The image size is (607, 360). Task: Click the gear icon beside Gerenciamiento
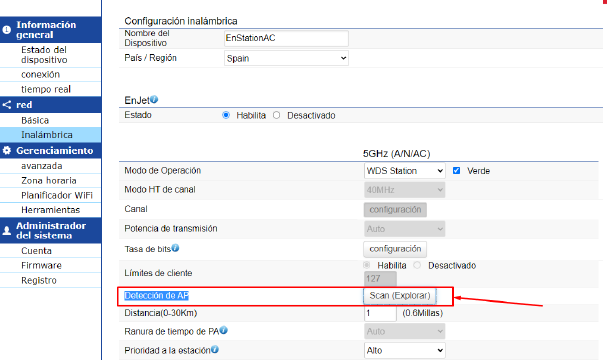pos(7,150)
